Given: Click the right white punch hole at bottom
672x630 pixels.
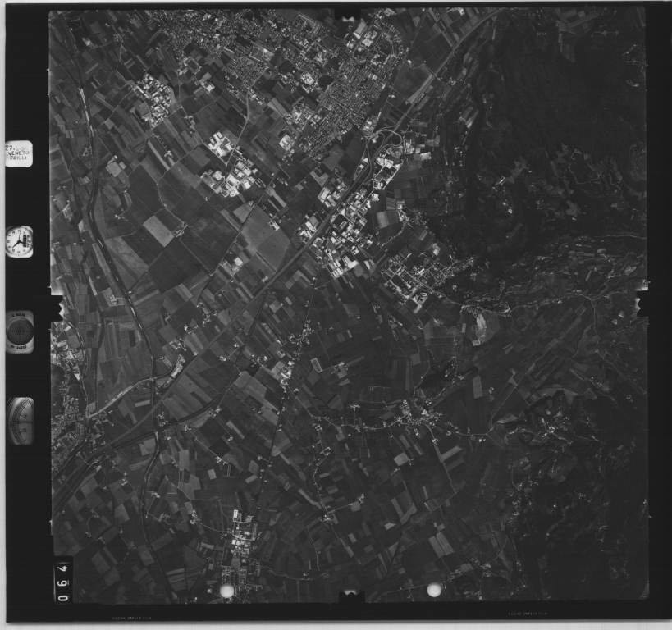Looking at the screenshot, I should [x=434, y=590].
